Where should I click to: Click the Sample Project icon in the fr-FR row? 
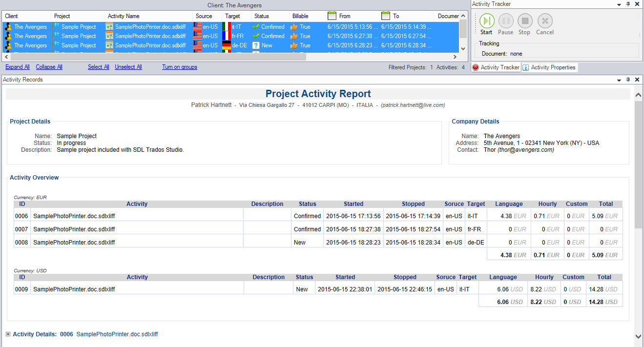click(x=57, y=36)
